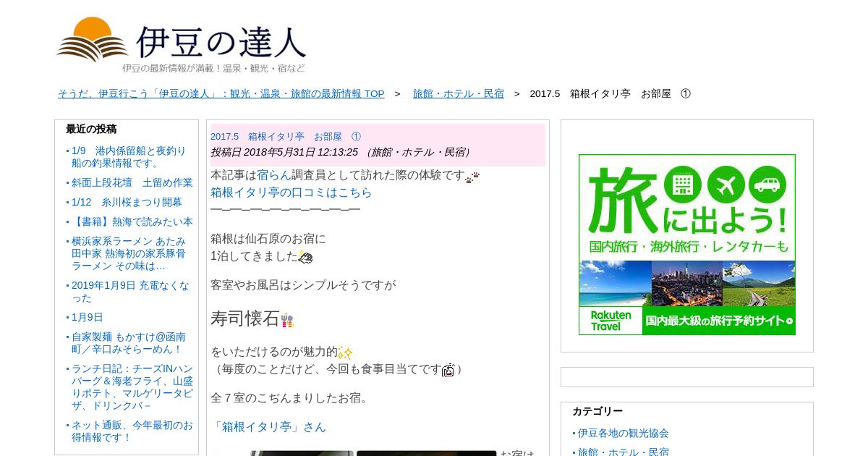Click 国内最大級の旅行予約サイト button in banner

[719, 321]
